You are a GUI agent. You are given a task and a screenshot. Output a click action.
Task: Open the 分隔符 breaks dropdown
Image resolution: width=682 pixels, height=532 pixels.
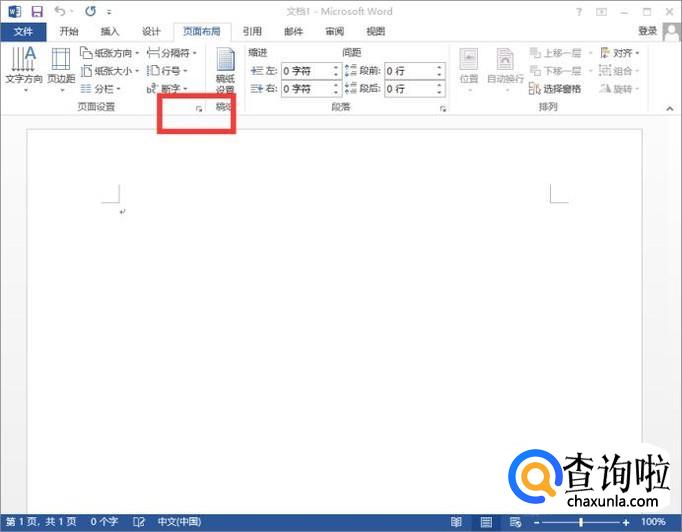click(x=172, y=53)
